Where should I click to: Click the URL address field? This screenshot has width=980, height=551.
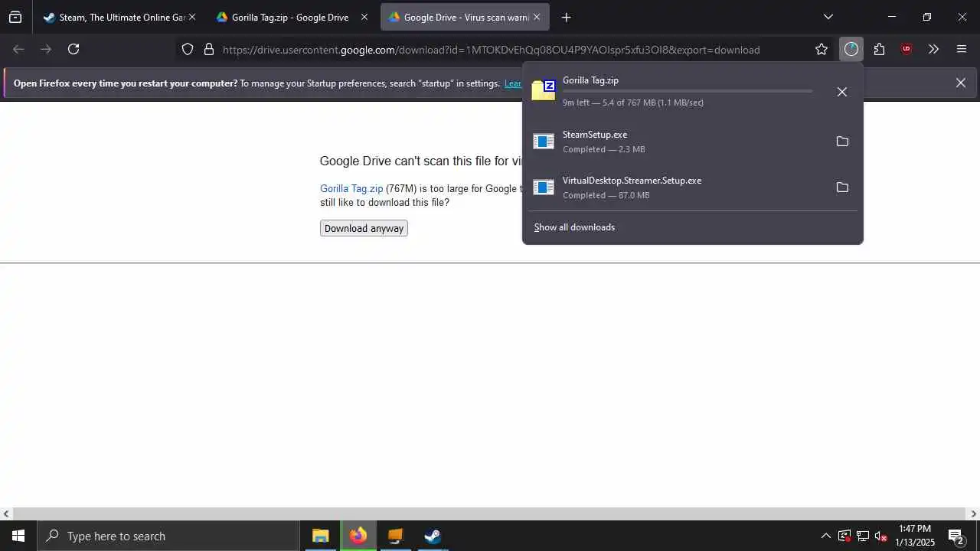492,50
